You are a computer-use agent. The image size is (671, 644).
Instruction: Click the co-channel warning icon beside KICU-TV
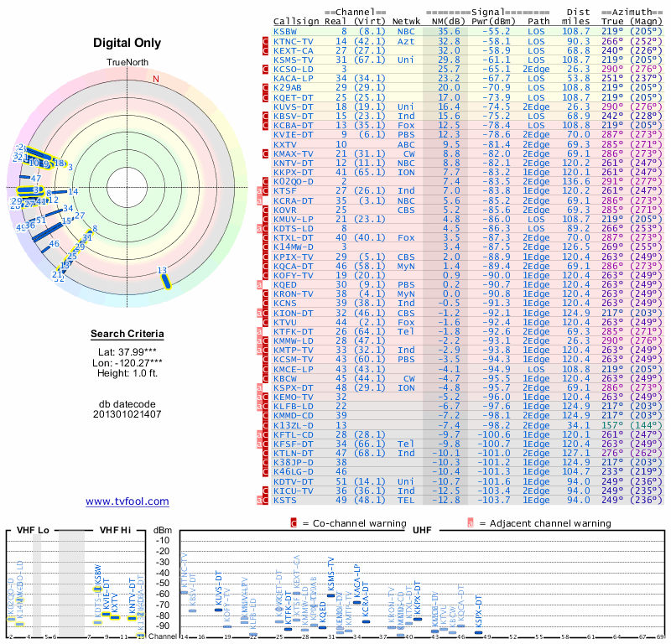[267, 491]
